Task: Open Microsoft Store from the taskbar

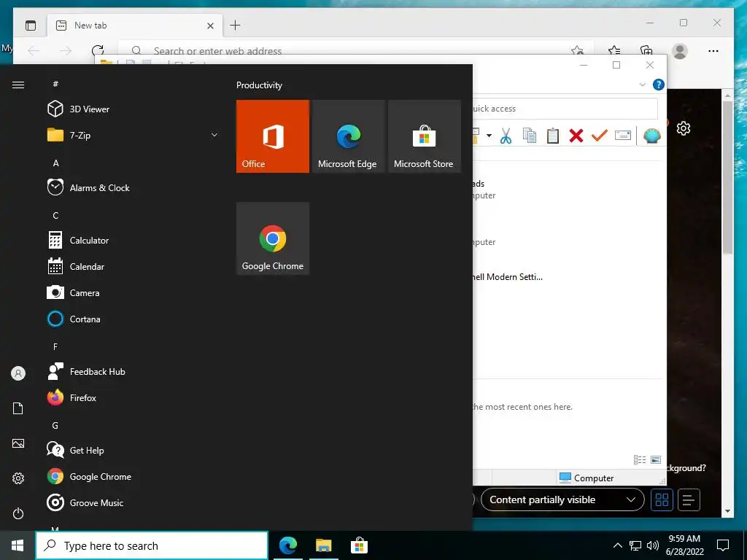Action: pyautogui.click(x=359, y=545)
